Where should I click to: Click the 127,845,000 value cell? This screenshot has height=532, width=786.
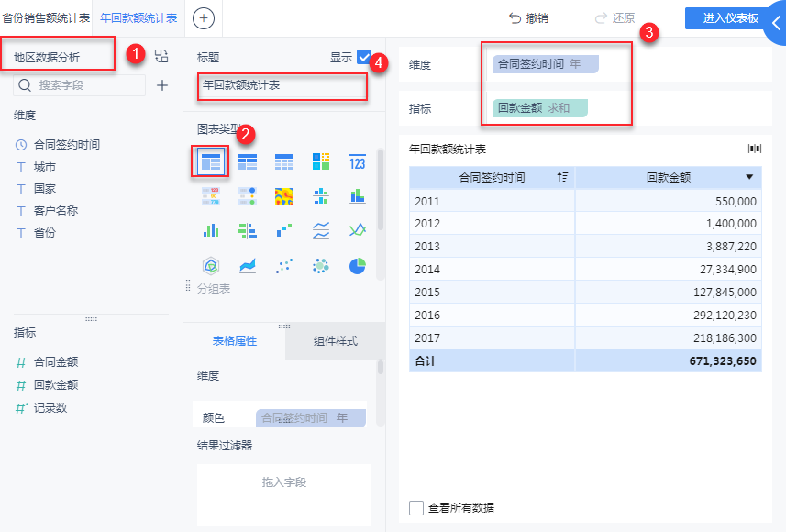pyautogui.click(x=669, y=293)
